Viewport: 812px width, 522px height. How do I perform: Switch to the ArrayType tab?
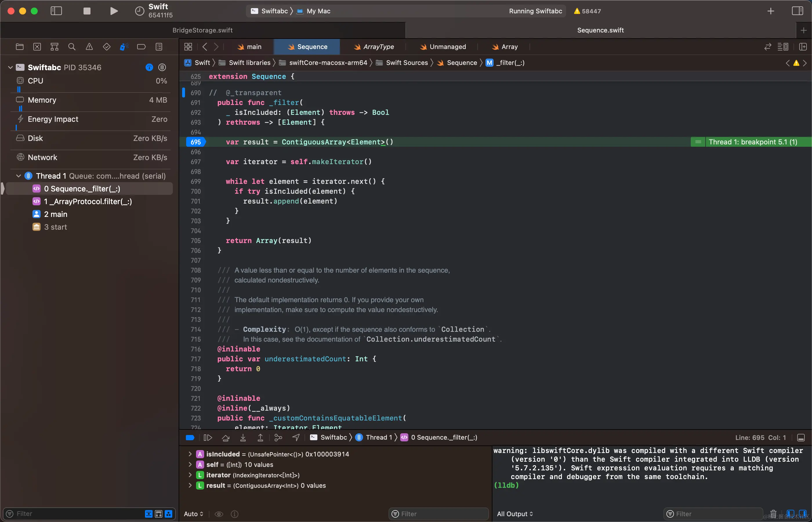coord(374,47)
